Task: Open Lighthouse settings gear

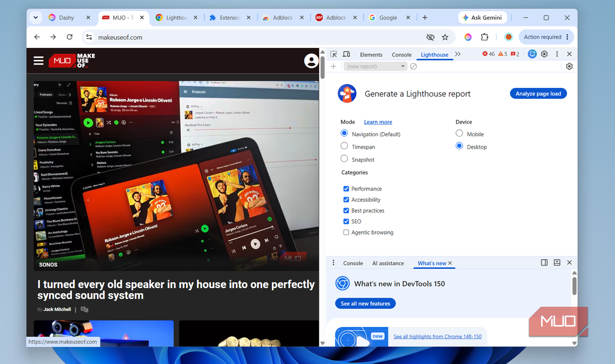Action: click(x=569, y=66)
